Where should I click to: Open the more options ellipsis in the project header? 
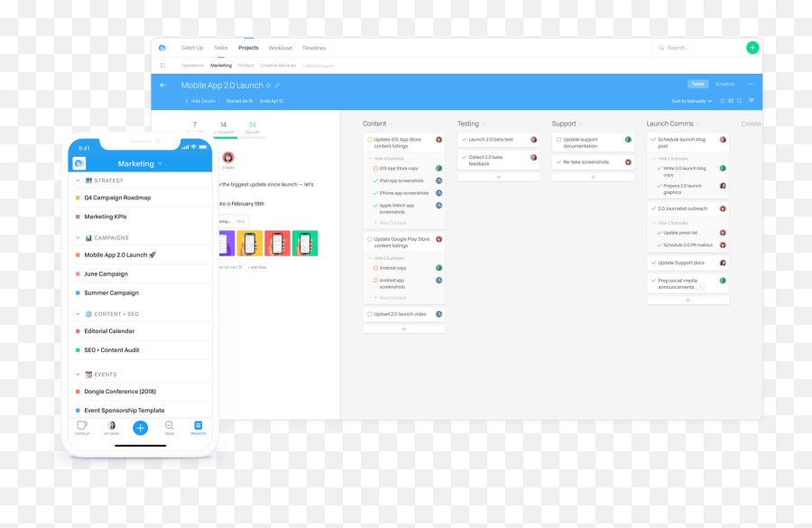(752, 84)
